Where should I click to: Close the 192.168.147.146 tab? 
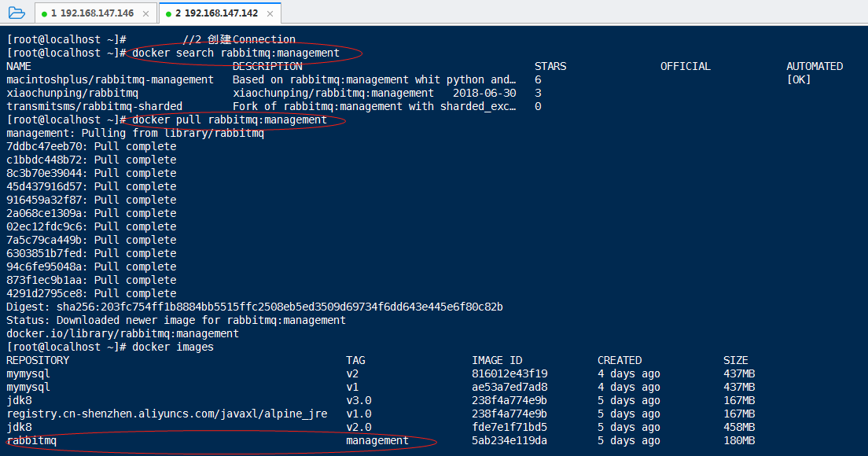pyautogui.click(x=145, y=14)
